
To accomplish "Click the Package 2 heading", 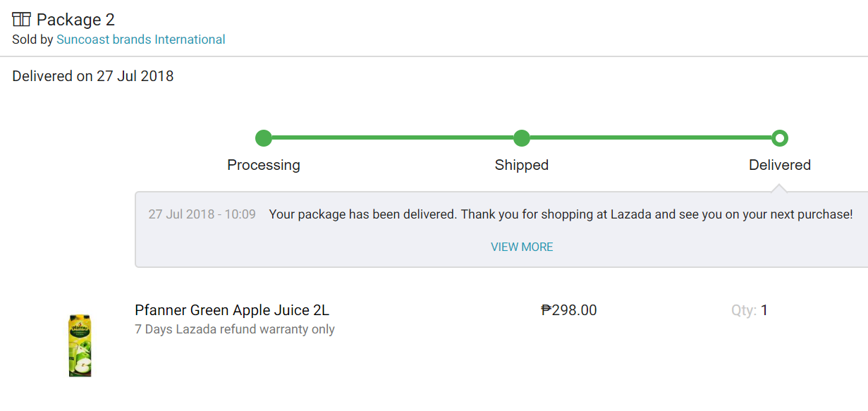I will point(75,20).
